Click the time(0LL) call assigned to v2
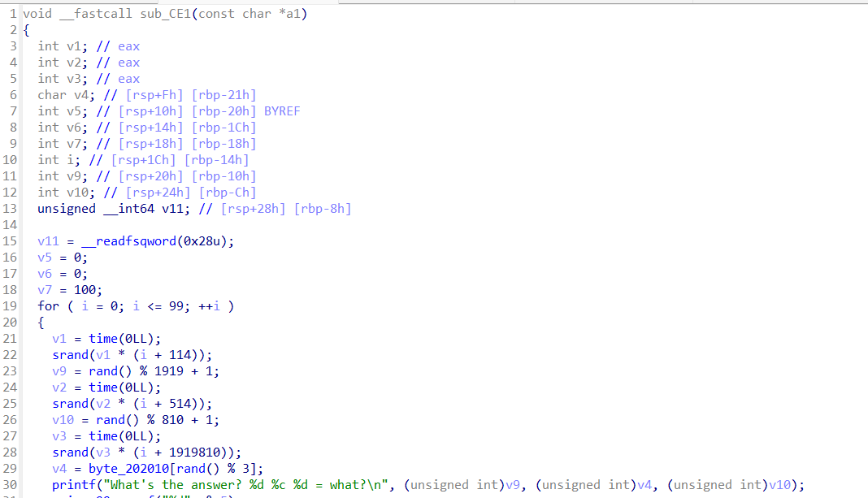The width and height of the screenshot is (868, 498). click(x=124, y=388)
